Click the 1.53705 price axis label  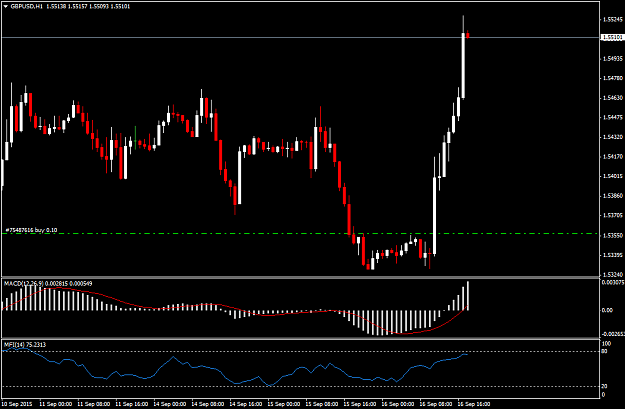(613, 215)
